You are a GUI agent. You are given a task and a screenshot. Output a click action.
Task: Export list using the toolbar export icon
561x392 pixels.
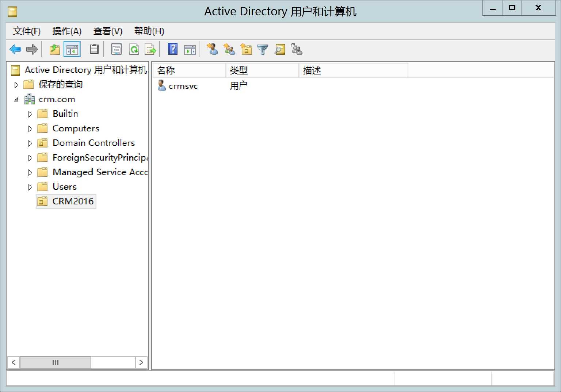[150, 49]
